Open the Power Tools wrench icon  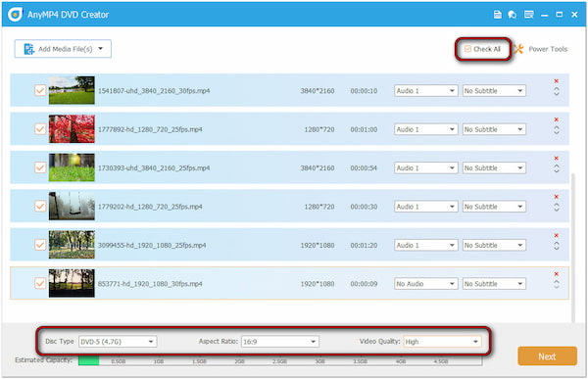[x=518, y=49]
